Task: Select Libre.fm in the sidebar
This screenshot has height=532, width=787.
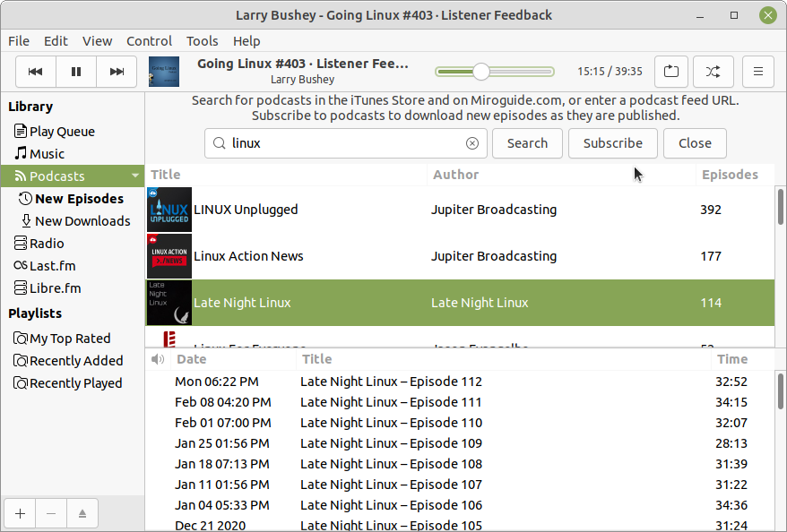Action: point(73,288)
